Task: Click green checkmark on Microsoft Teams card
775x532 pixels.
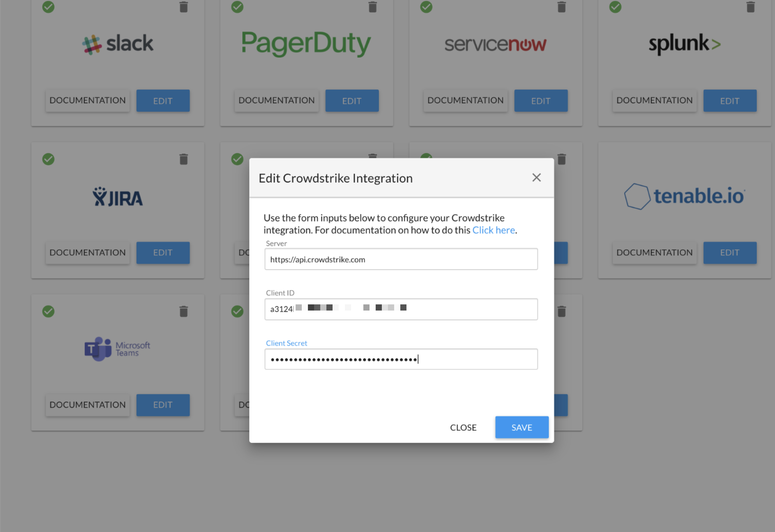Action: [48, 311]
